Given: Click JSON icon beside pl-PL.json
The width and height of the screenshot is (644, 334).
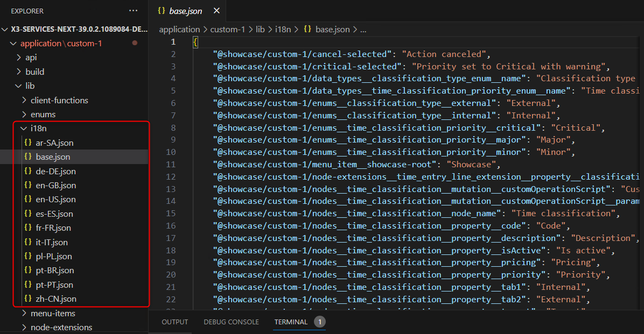Looking at the screenshot, I should 28,256.
